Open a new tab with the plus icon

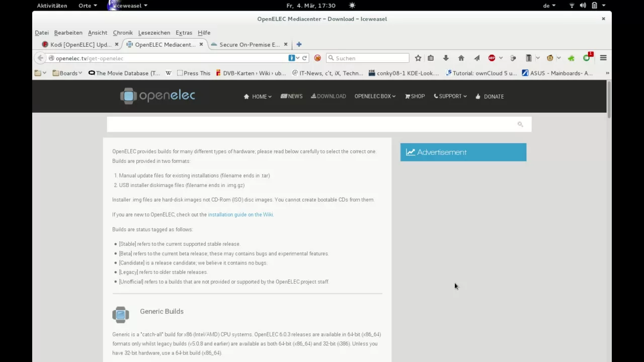coord(299,44)
